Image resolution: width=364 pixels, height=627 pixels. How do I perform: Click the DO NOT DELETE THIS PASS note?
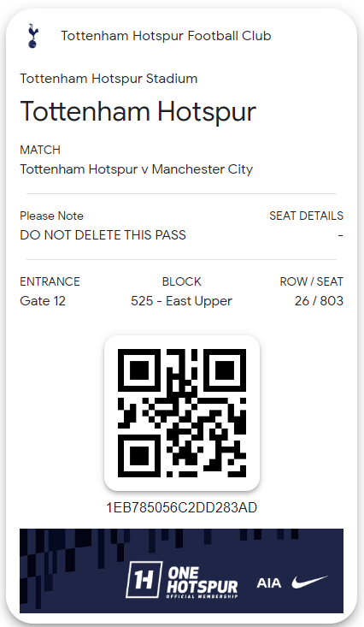[103, 234]
